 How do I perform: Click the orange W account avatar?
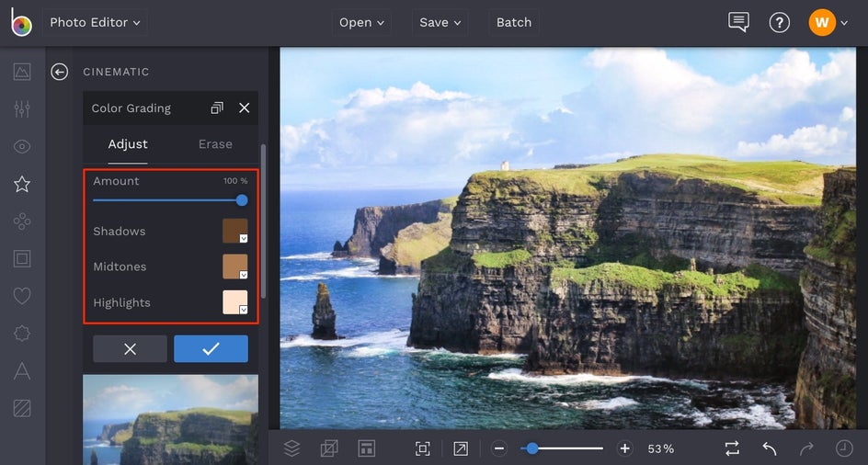822,23
